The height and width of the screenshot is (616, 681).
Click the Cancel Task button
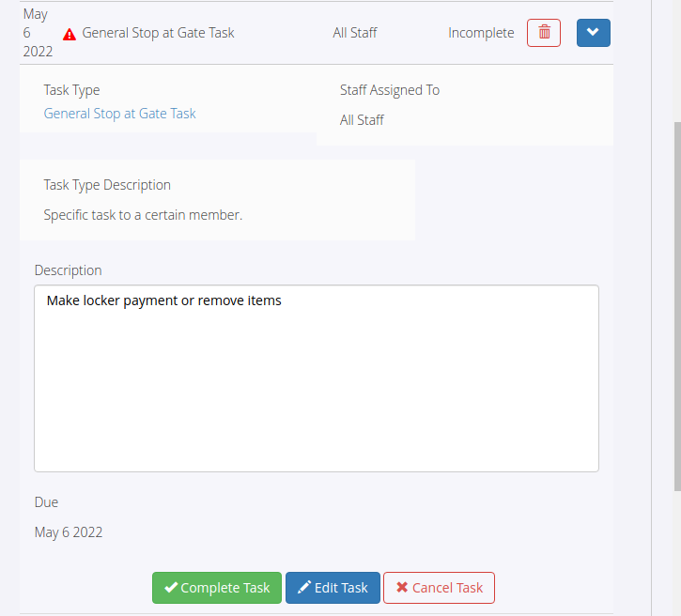pyautogui.click(x=439, y=588)
